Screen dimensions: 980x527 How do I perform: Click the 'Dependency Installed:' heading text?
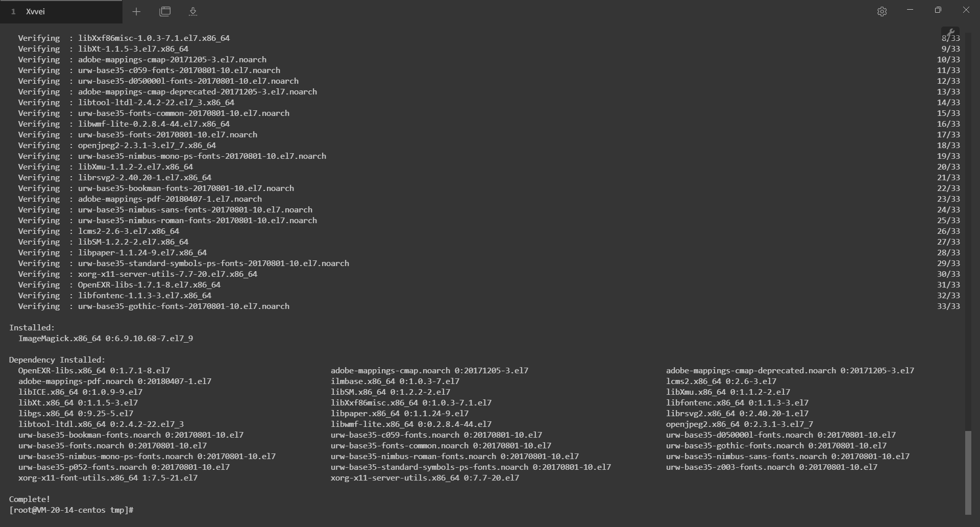click(x=57, y=360)
